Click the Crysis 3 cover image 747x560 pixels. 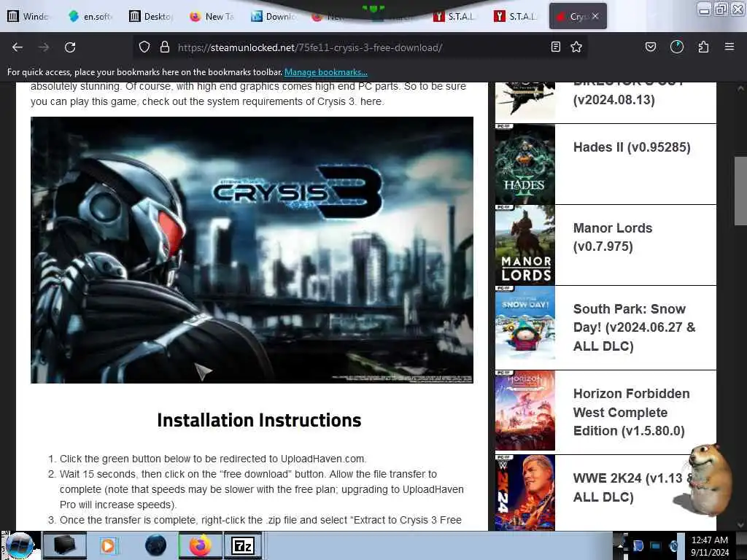(x=252, y=250)
